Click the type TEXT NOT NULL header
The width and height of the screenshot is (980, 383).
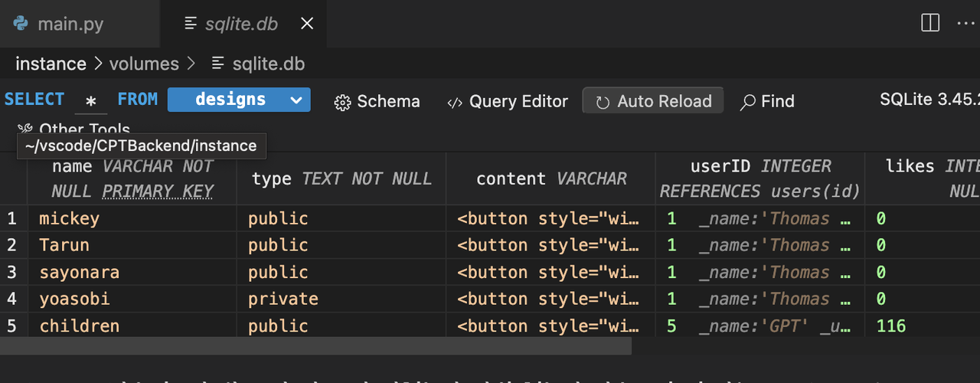pyautogui.click(x=341, y=178)
